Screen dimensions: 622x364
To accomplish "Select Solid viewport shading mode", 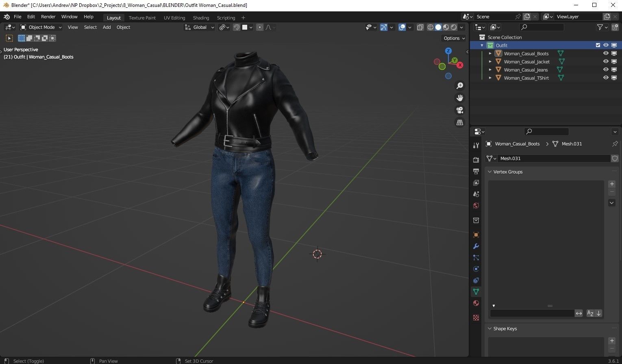I will [438, 27].
